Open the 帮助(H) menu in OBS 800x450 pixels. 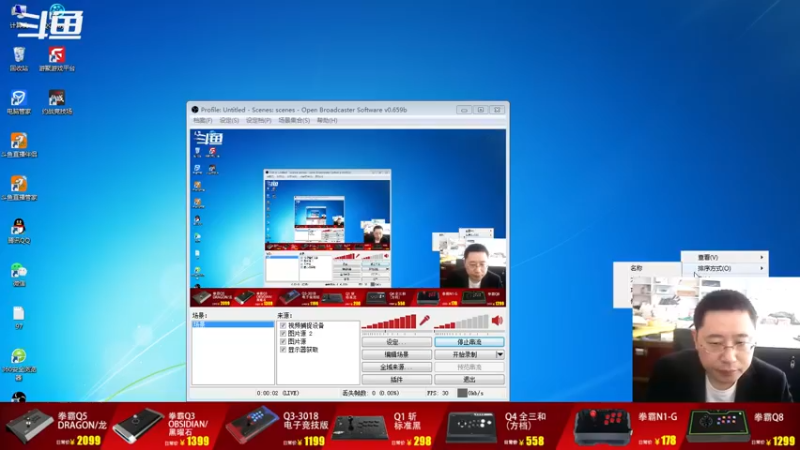tap(327, 120)
